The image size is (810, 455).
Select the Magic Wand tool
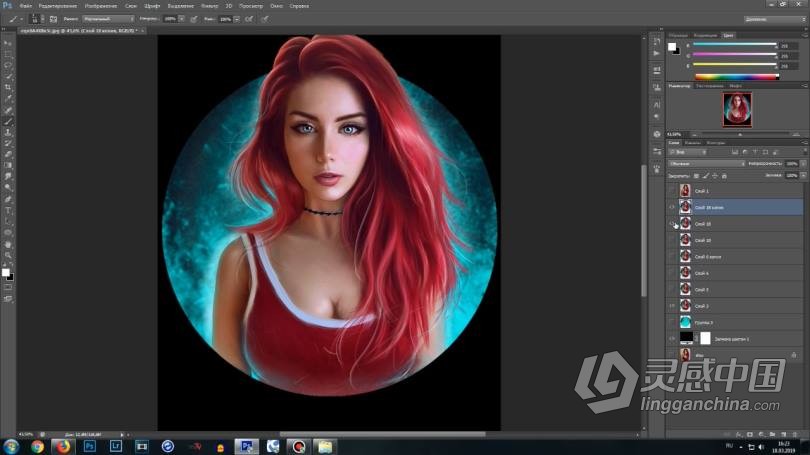tap(8, 76)
